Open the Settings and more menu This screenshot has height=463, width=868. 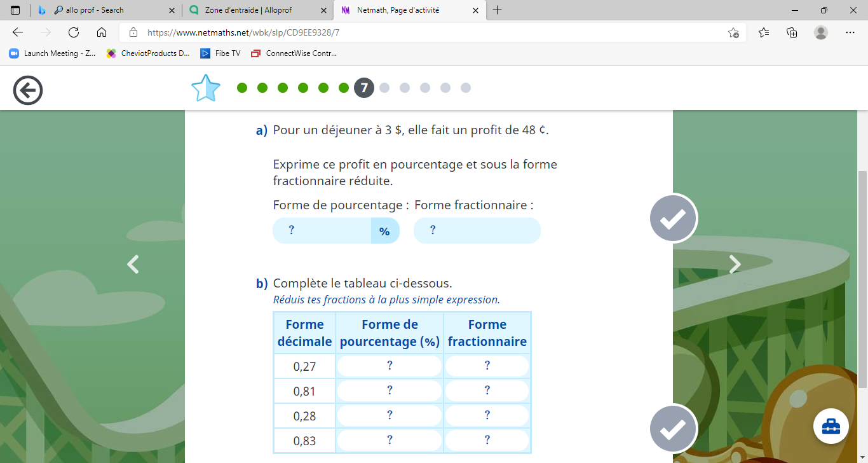tap(850, 32)
